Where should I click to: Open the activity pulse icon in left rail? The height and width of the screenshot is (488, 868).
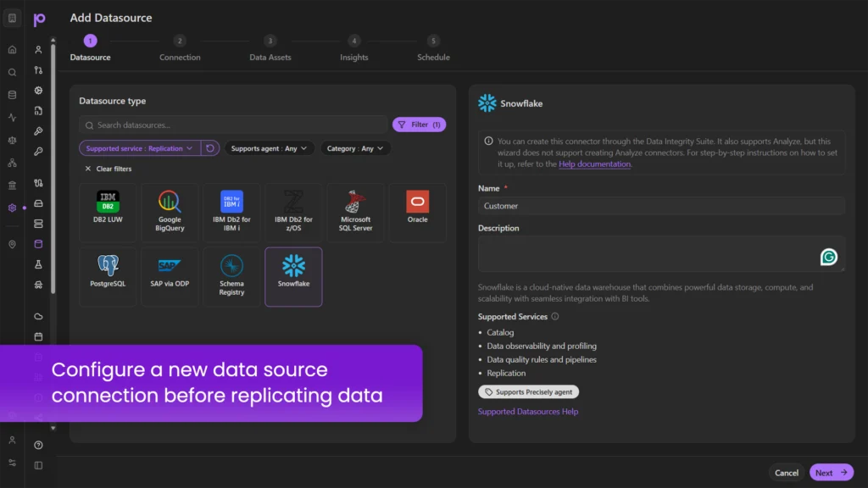[12, 117]
